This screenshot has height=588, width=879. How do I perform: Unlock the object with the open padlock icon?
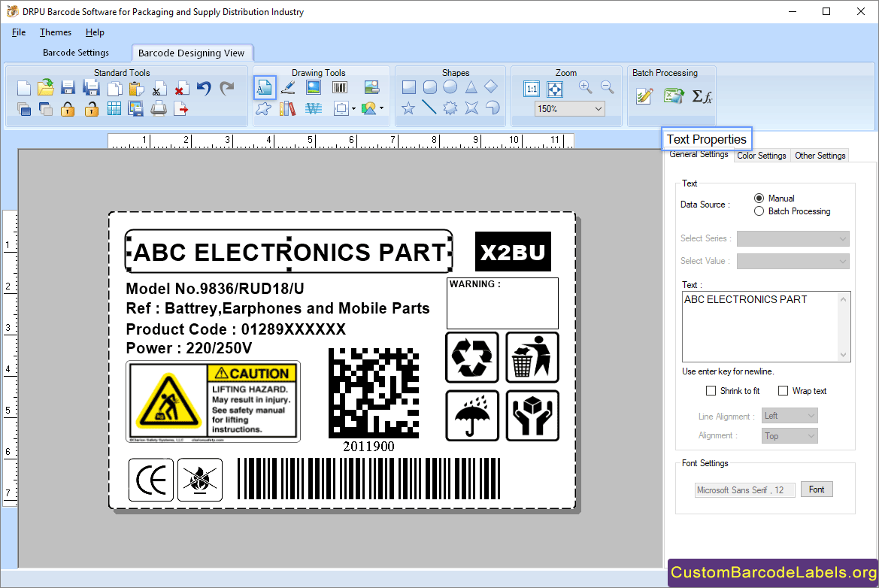point(91,109)
